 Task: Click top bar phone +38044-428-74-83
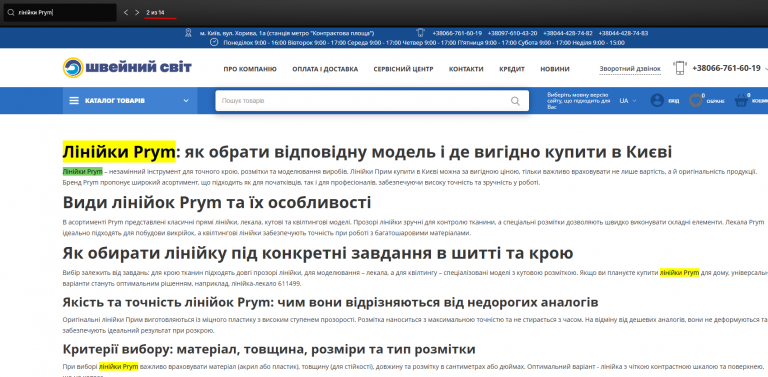pos(623,33)
